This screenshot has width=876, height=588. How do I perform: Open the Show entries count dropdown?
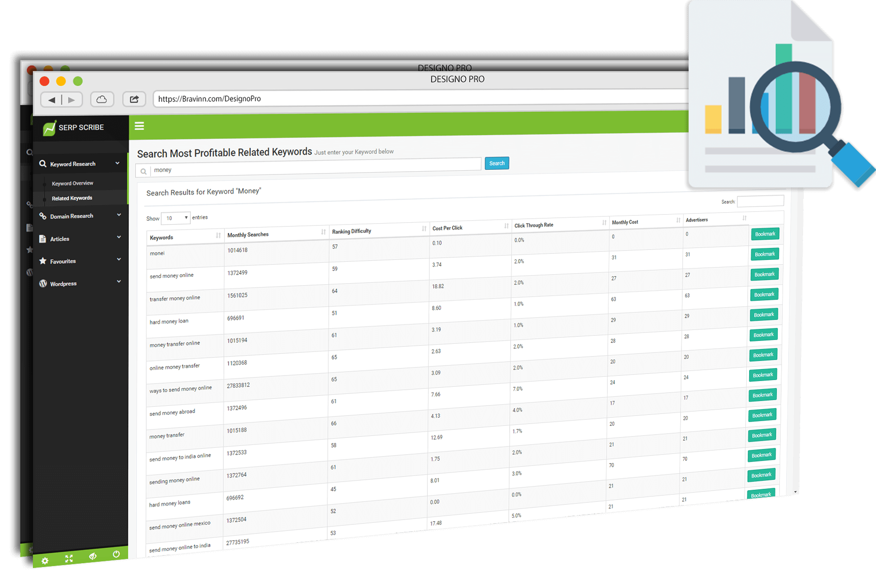pos(175,218)
